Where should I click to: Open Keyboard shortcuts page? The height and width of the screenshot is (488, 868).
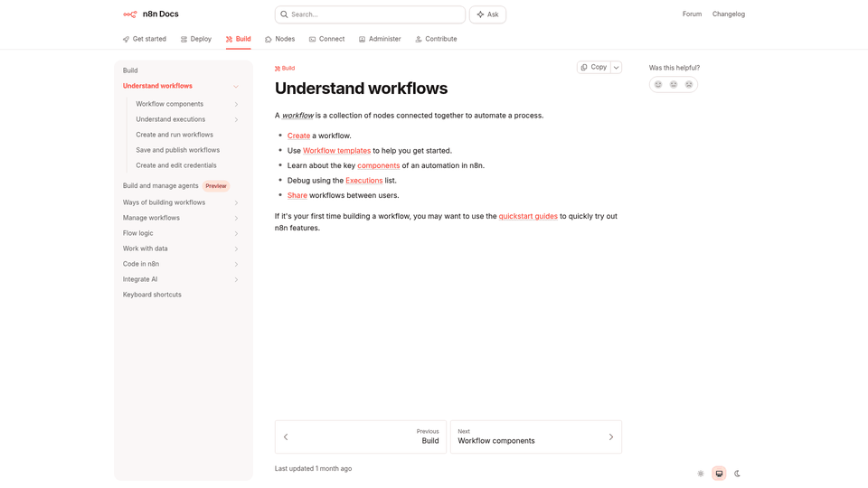[x=152, y=295]
